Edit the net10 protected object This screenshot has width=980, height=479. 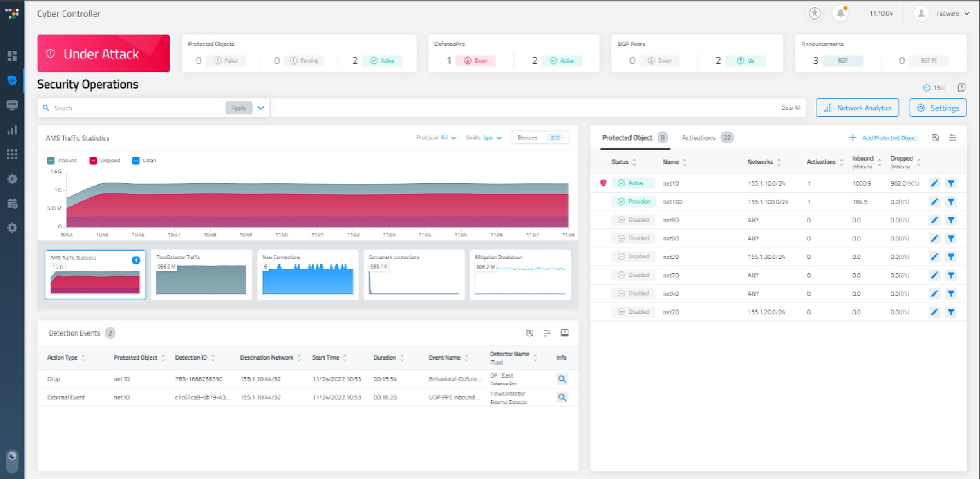point(934,184)
